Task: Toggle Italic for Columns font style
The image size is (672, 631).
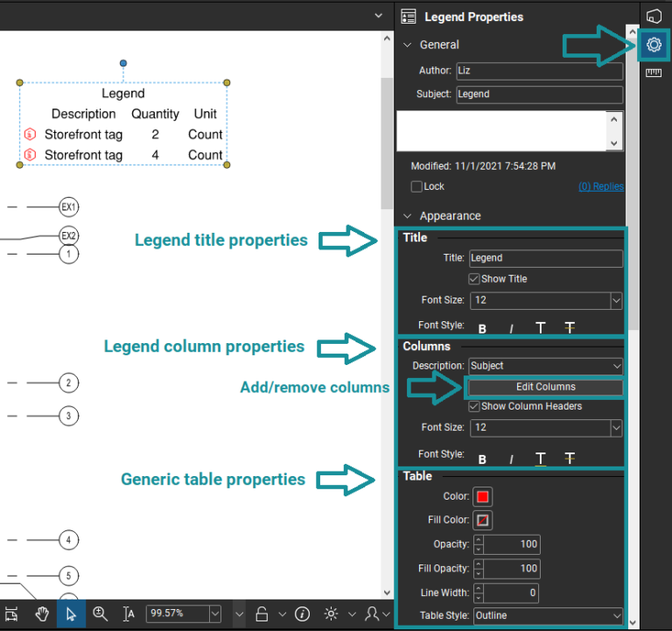Action: [x=511, y=459]
